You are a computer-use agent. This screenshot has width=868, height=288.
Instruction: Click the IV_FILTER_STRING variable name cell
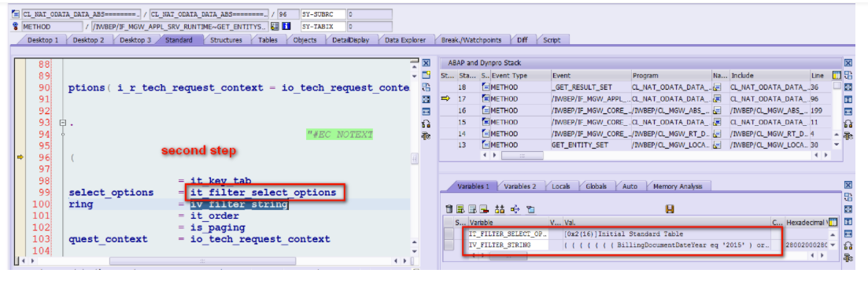click(x=508, y=245)
